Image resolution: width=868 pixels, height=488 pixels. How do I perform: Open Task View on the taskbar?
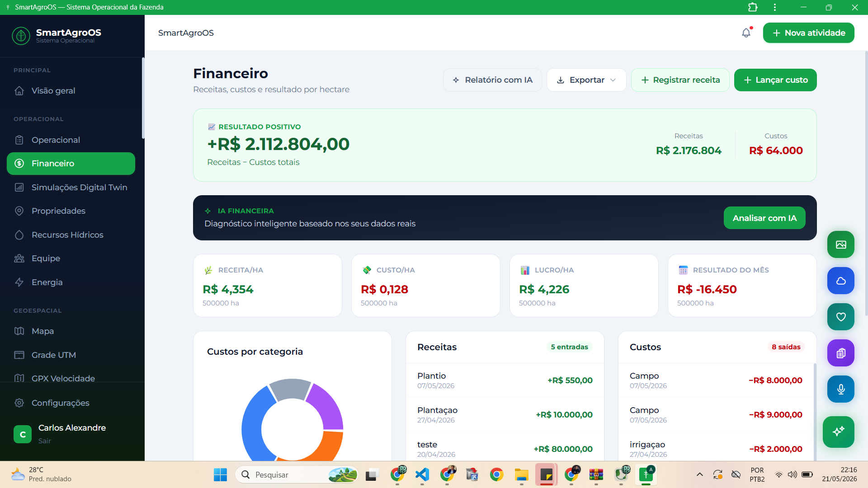click(x=372, y=474)
